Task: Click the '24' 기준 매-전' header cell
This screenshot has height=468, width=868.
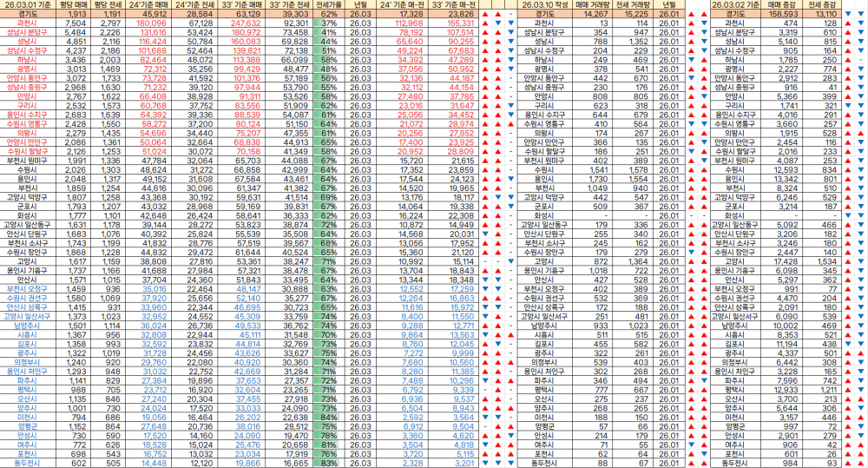Action: [x=401, y=4]
